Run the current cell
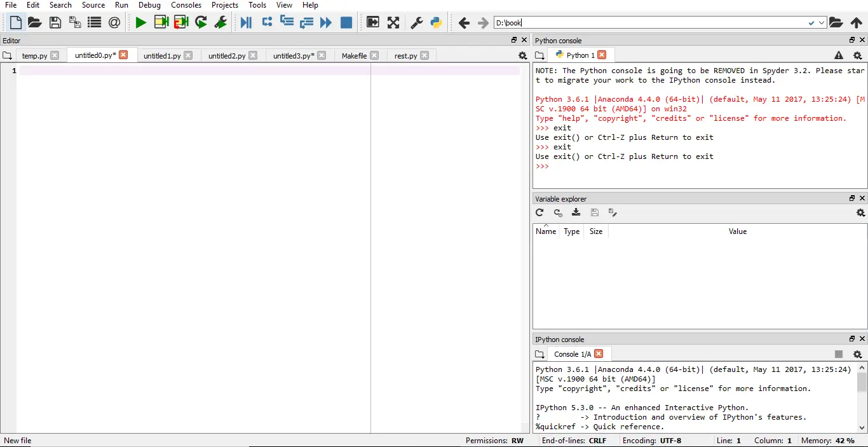 pyautogui.click(x=161, y=23)
